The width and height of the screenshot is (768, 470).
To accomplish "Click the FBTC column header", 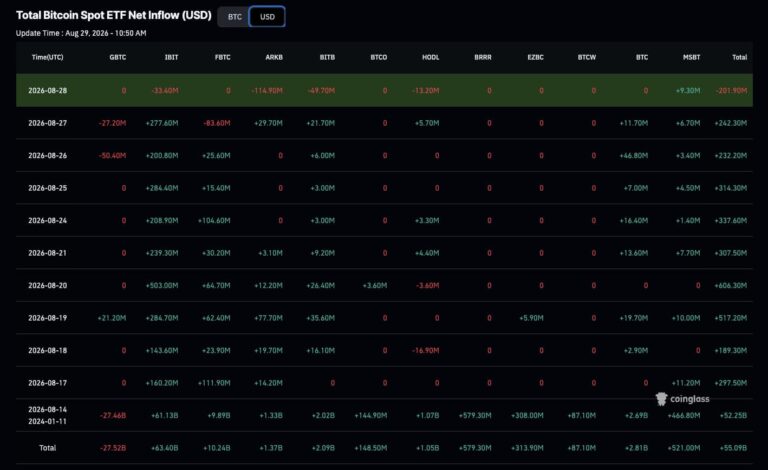I will 222,57.
